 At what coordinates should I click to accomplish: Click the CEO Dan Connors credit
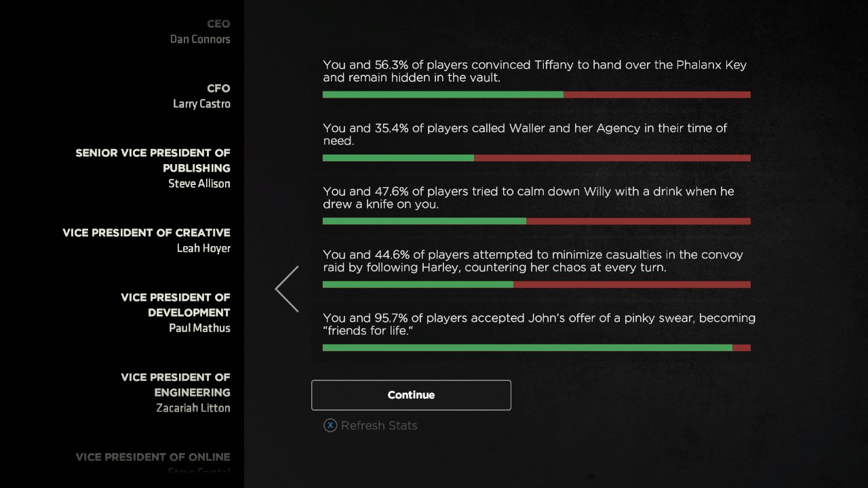click(x=200, y=32)
